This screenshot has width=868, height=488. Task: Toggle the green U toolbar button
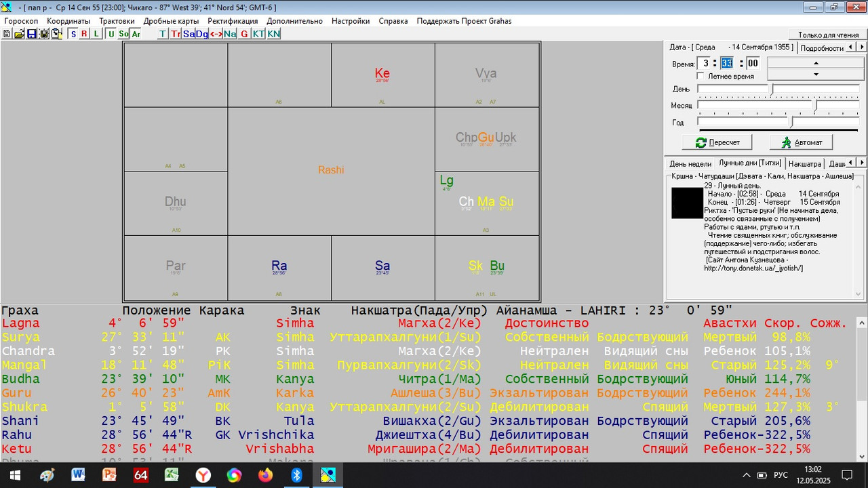(x=111, y=34)
